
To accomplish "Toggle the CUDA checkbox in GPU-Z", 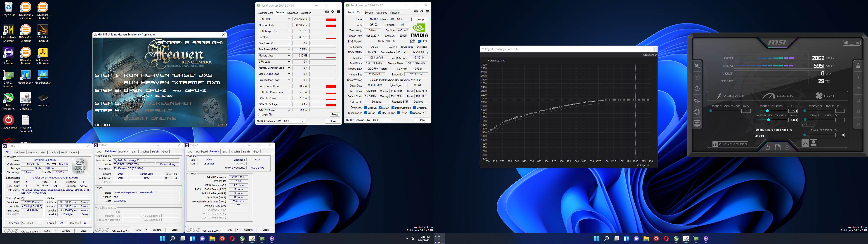I will (380, 108).
